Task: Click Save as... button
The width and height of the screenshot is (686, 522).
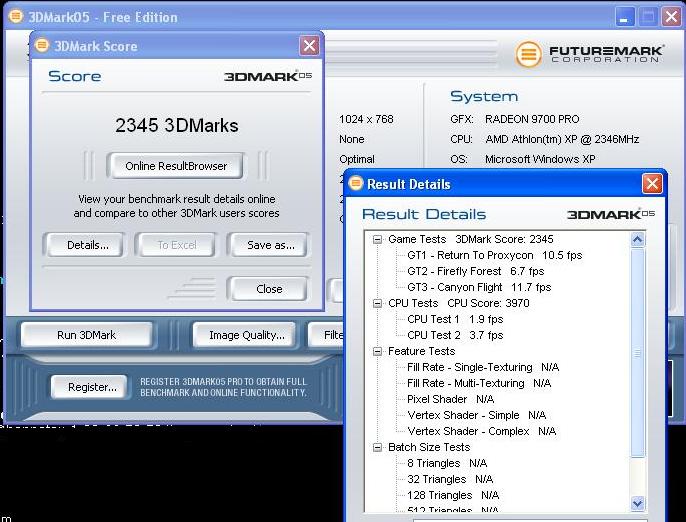Action: click(x=270, y=245)
